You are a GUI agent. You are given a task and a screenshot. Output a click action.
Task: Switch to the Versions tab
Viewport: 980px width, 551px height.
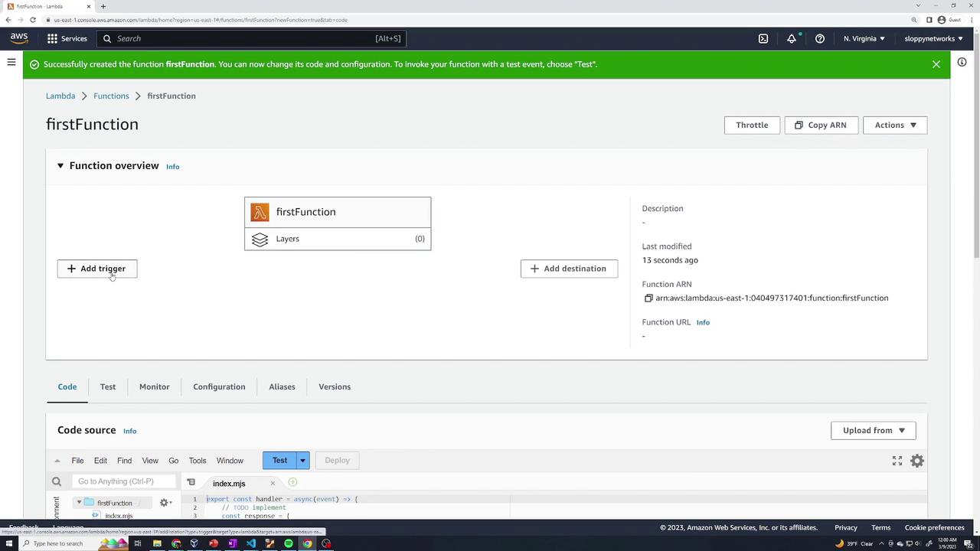click(x=335, y=386)
